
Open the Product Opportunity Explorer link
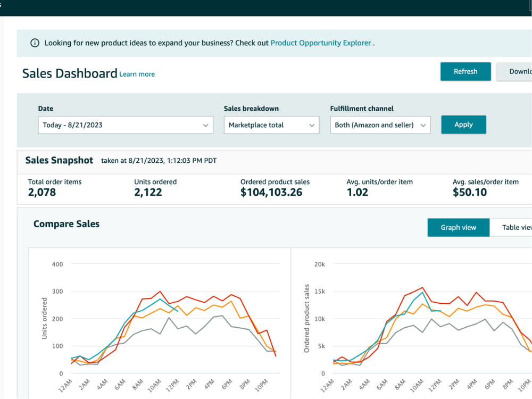(321, 43)
